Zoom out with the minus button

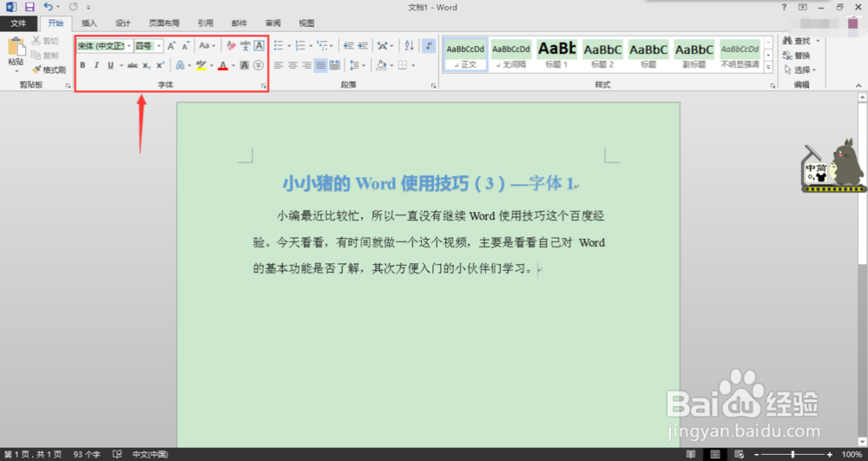[757, 454]
